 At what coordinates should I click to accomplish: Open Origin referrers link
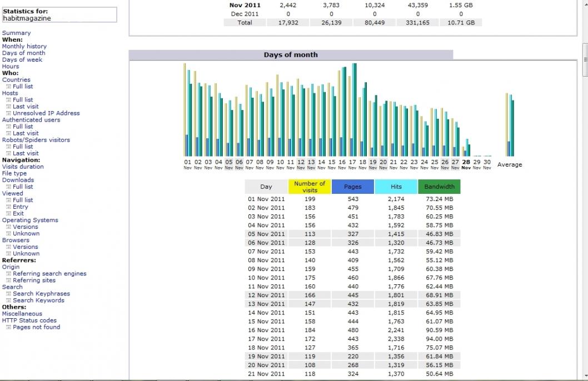point(11,267)
